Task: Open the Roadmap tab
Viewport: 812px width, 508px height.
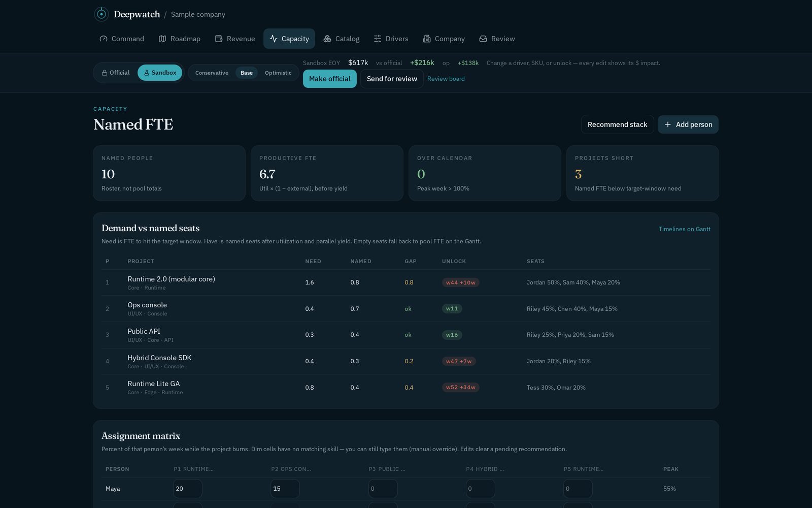Action: (x=180, y=39)
